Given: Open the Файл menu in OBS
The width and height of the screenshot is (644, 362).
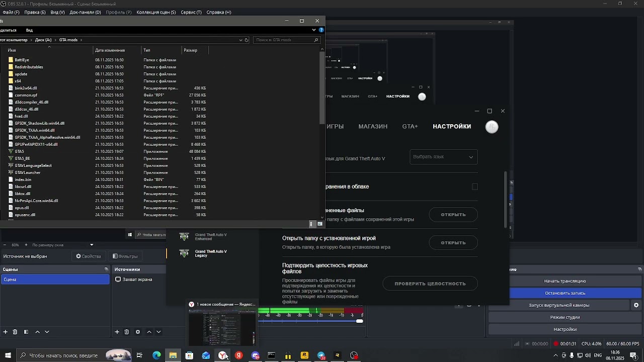Looking at the screenshot, I should [11, 12].
